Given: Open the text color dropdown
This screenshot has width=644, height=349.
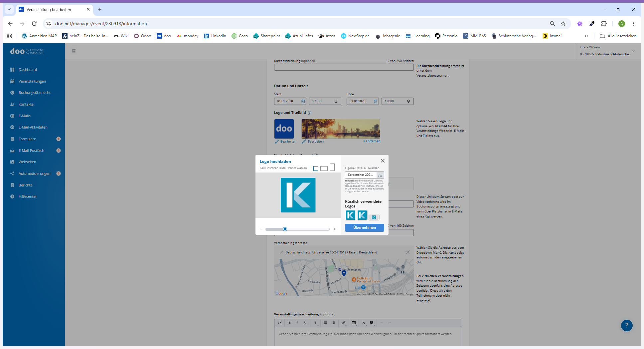Looking at the screenshot, I should (x=364, y=323).
